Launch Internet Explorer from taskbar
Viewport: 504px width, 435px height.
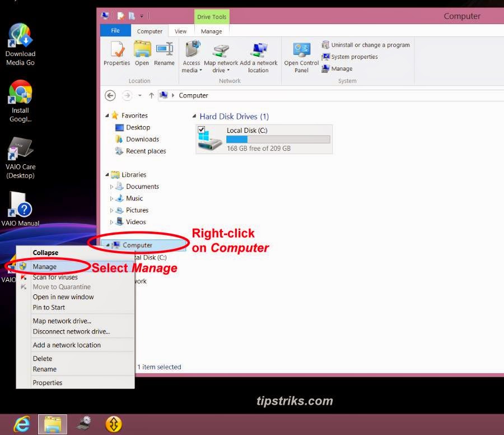coord(22,424)
